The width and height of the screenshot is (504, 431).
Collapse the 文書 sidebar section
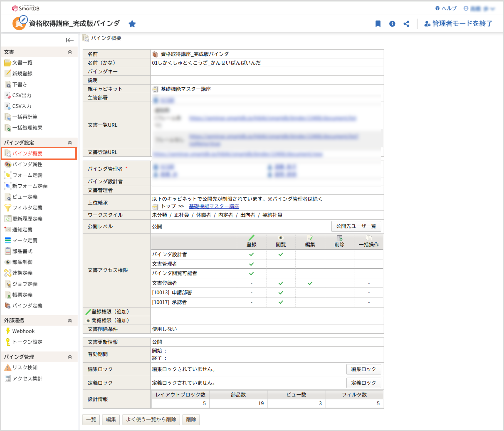pos(70,52)
